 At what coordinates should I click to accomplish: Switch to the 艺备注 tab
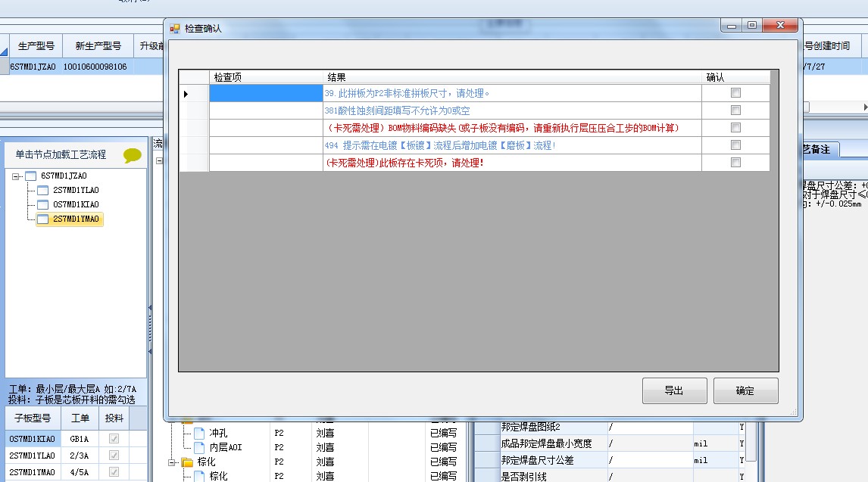820,150
